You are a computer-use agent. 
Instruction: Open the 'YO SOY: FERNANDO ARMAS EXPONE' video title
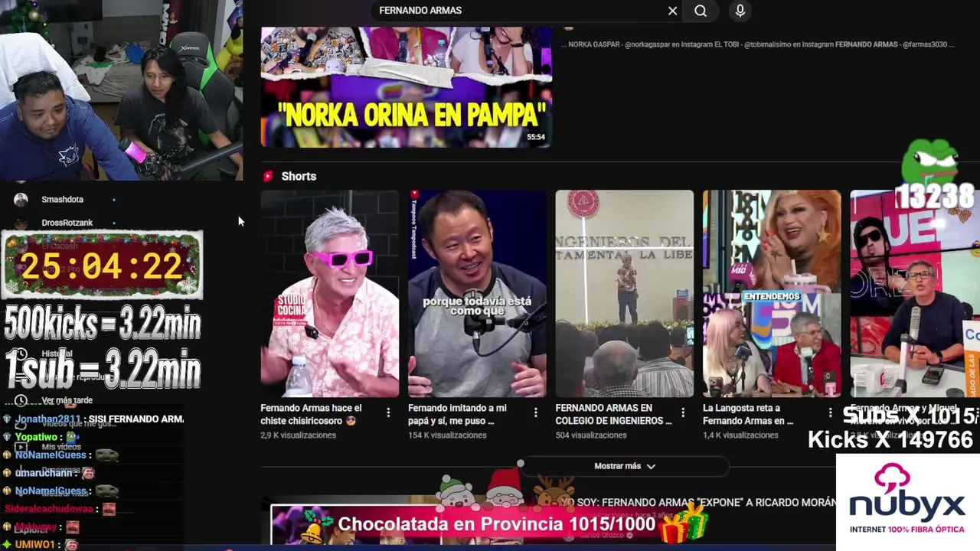(x=698, y=503)
